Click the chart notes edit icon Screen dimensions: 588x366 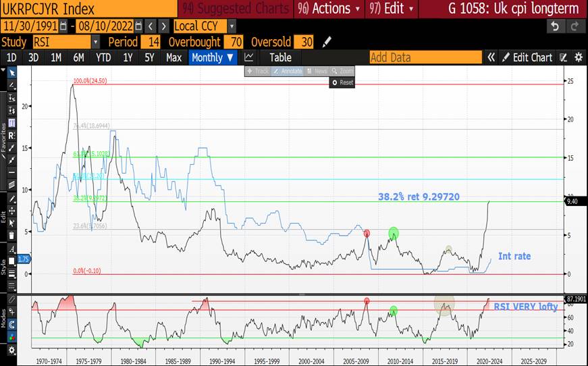(563, 57)
